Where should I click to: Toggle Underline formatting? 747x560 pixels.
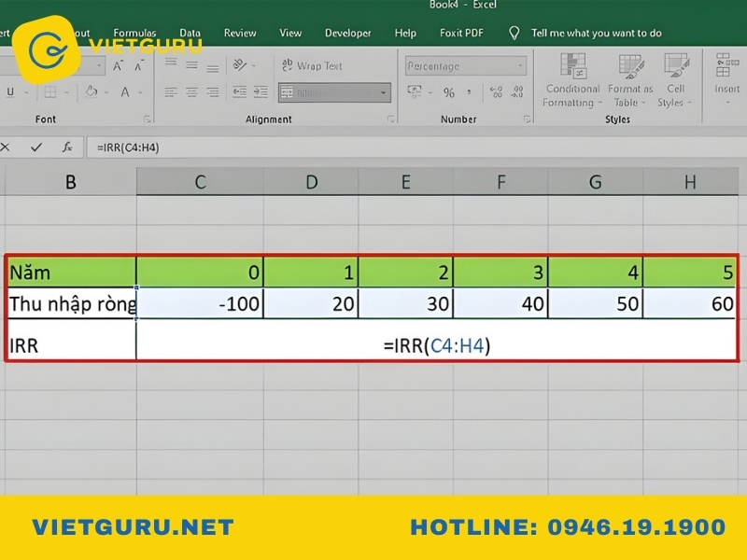(10, 91)
